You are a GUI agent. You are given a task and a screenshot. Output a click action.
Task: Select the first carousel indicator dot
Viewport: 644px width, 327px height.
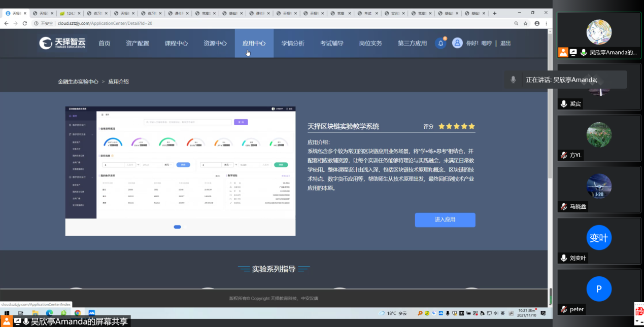tap(177, 227)
